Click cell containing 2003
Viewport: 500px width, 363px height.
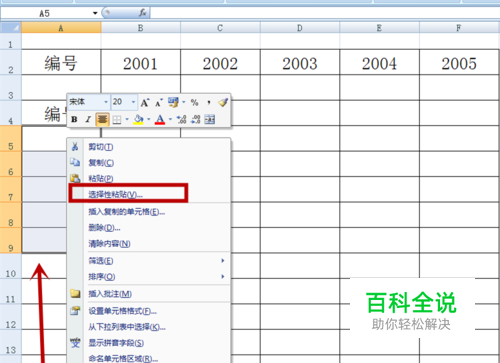(x=300, y=62)
